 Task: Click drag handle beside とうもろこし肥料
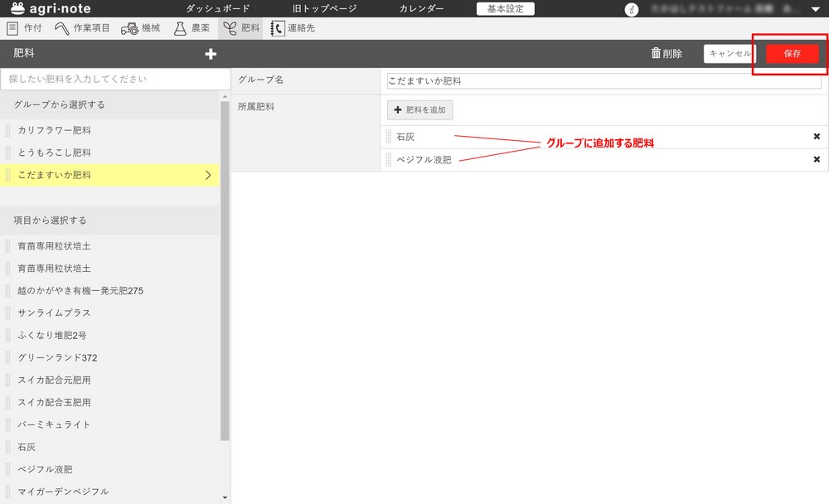pyautogui.click(x=7, y=153)
